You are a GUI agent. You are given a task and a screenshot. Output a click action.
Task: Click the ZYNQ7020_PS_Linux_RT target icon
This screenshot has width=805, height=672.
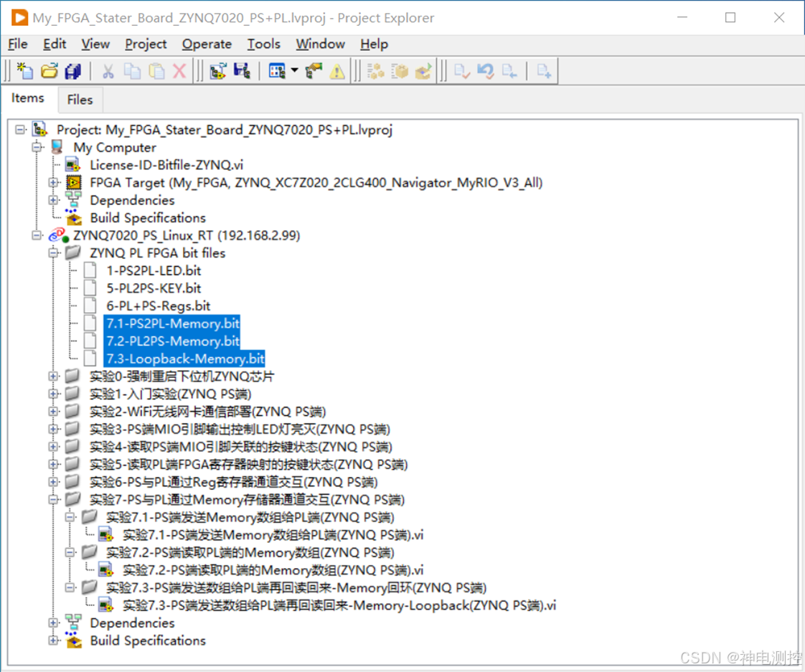point(59,235)
